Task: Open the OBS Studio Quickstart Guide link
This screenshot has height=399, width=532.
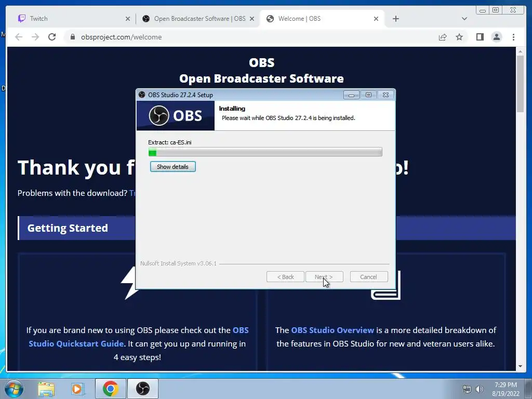Action: [x=139, y=337]
